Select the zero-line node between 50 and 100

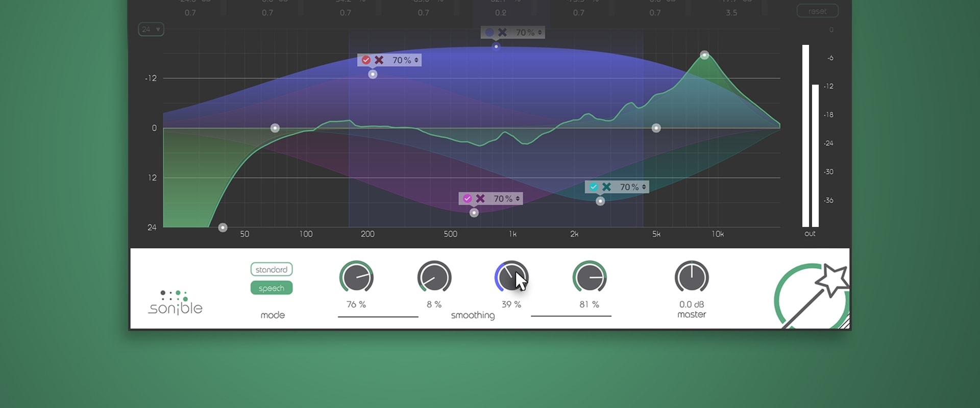[x=275, y=128]
